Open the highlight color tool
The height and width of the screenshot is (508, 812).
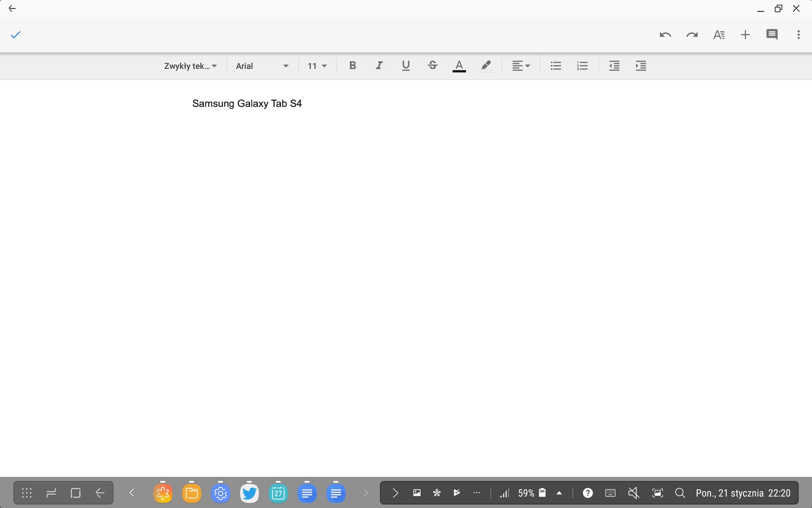point(486,66)
